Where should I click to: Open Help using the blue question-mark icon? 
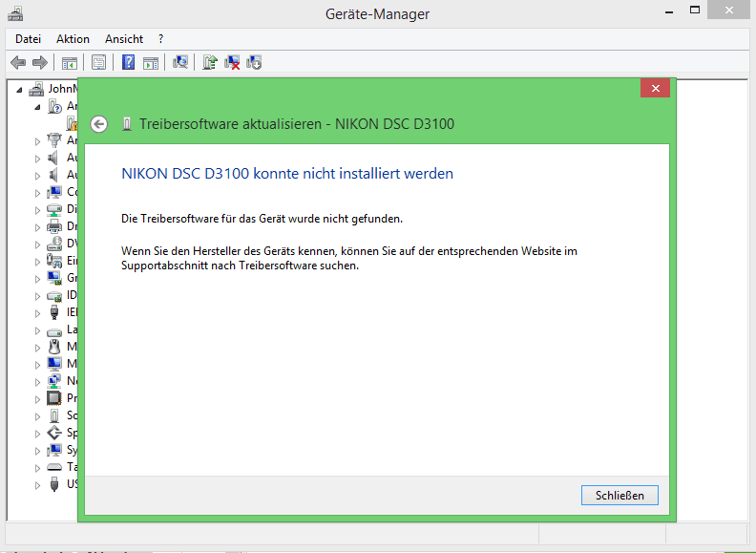[128, 62]
